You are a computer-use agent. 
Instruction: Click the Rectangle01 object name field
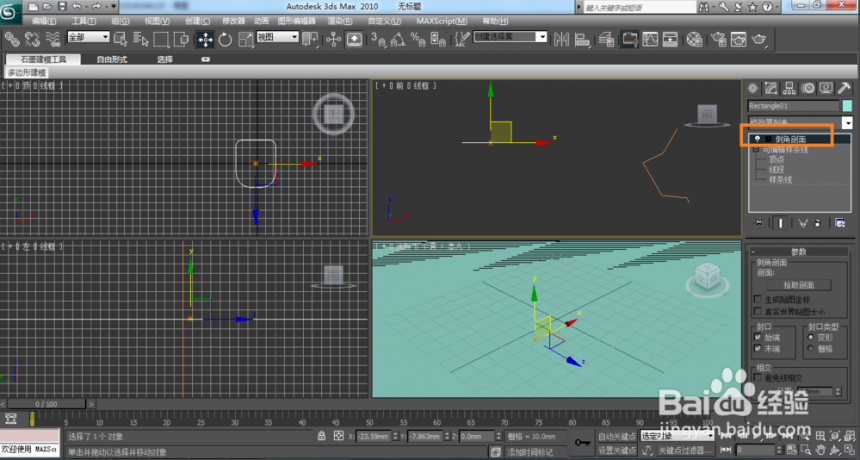click(794, 106)
